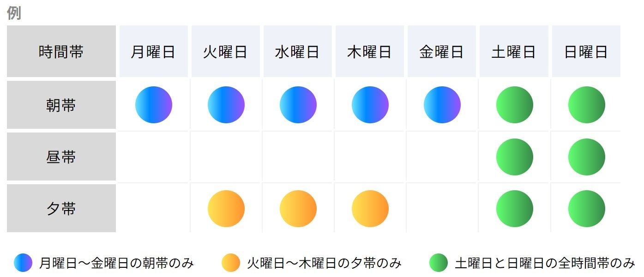Select the 夕帯 row label
This screenshot has width=644, height=277.
point(61,209)
